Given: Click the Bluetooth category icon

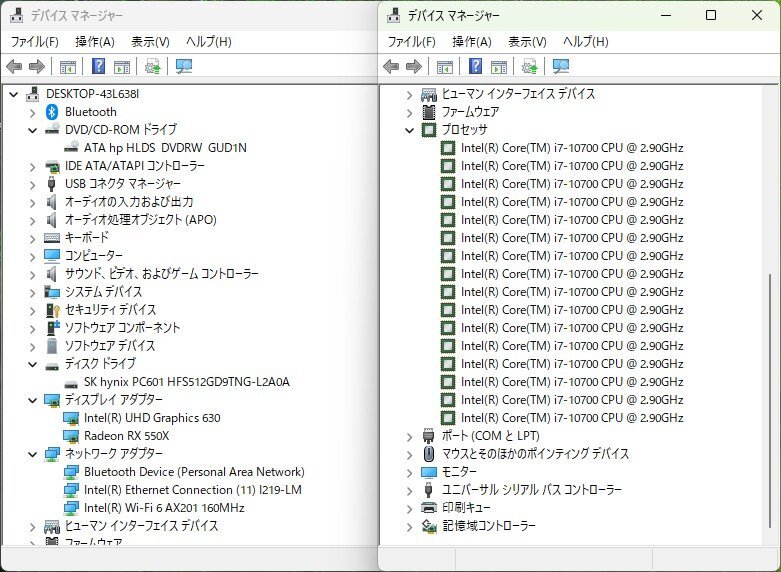Looking at the screenshot, I should [52, 112].
